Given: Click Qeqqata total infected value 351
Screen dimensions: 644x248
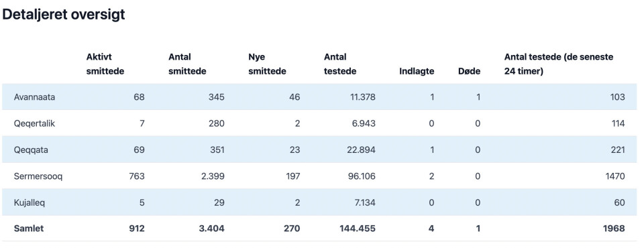Looking at the screenshot, I should pyautogui.click(x=217, y=150).
